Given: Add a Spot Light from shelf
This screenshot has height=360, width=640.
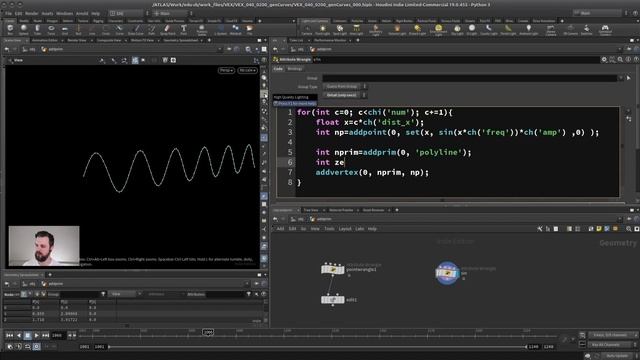Looking at the screenshot, I should [340, 29].
